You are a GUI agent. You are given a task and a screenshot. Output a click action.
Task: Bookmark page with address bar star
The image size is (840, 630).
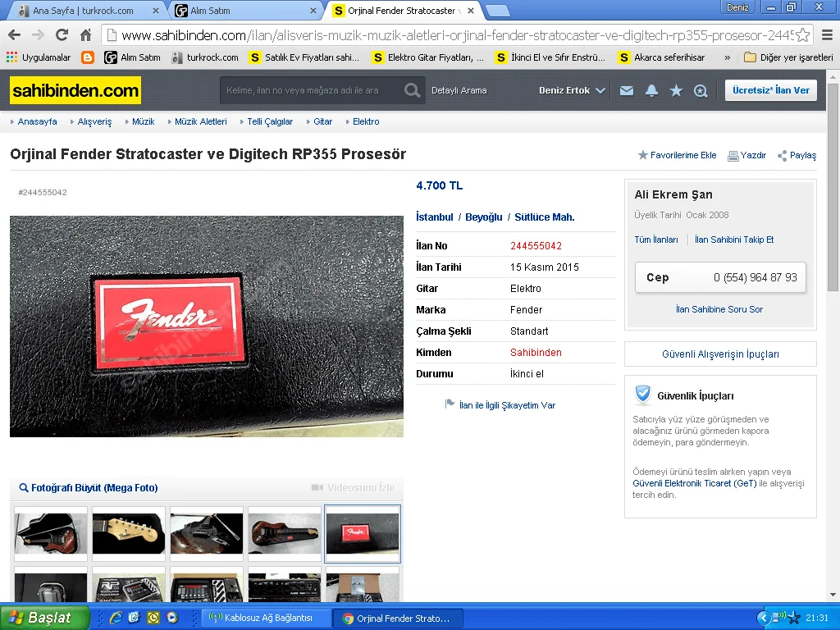[802, 35]
